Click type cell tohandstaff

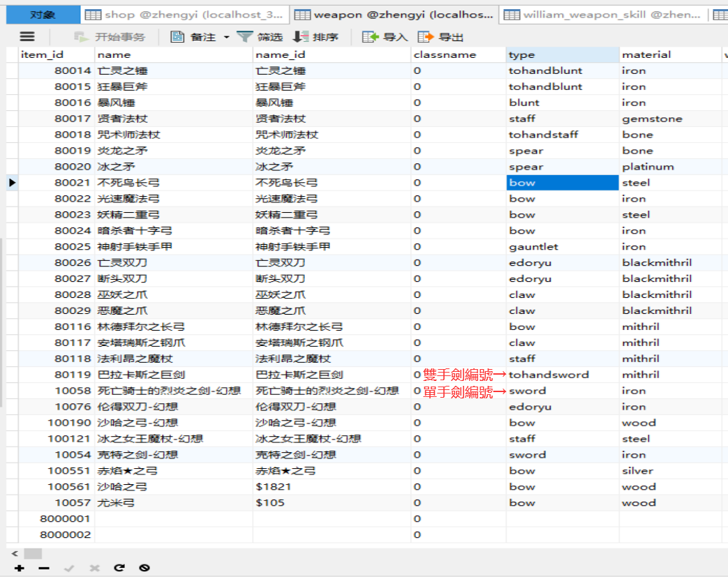pos(563,135)
